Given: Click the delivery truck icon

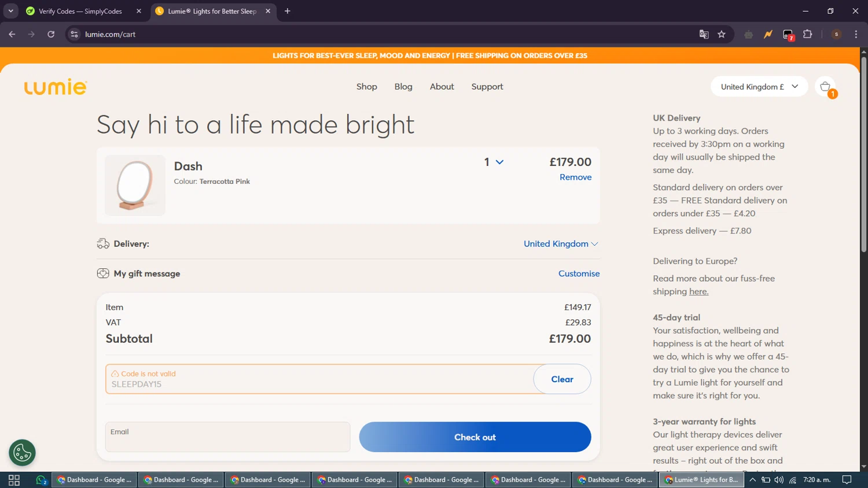Looking at the screenshot, I should click(x=103, y=243).
